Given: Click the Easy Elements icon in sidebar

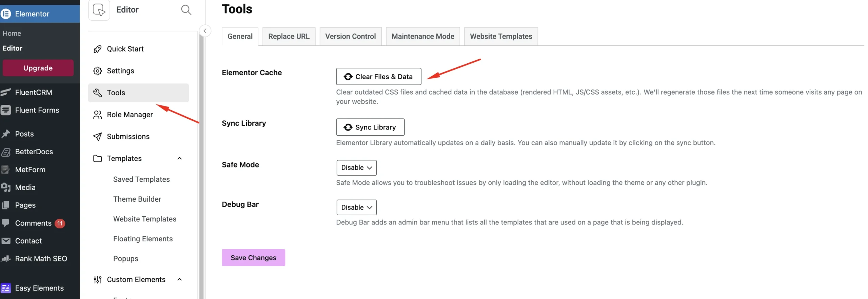Looking at the screenshot, I should 6,288.
